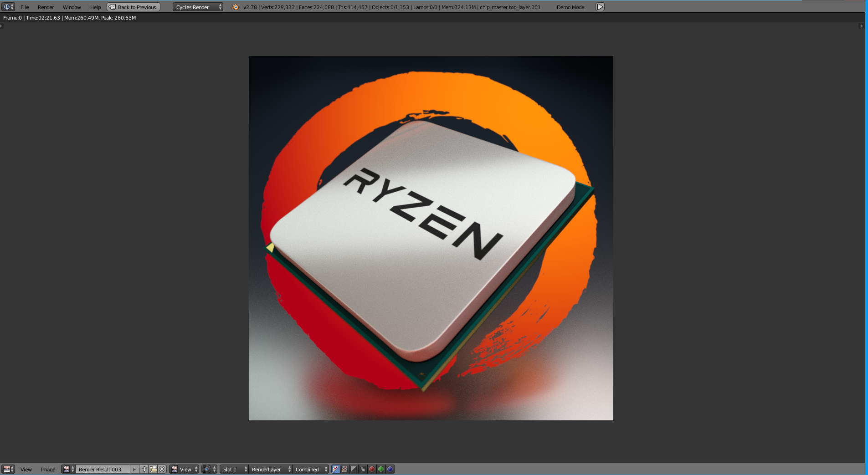
Task: Click the pivot point selector icon
Action: pyautogui.click(x=209, y=469)
